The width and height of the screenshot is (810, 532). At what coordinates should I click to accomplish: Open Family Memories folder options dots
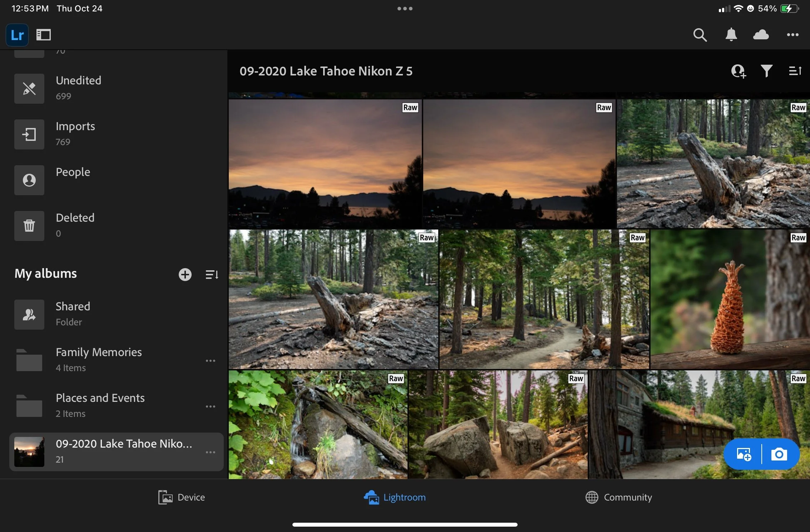coord(211,361)
